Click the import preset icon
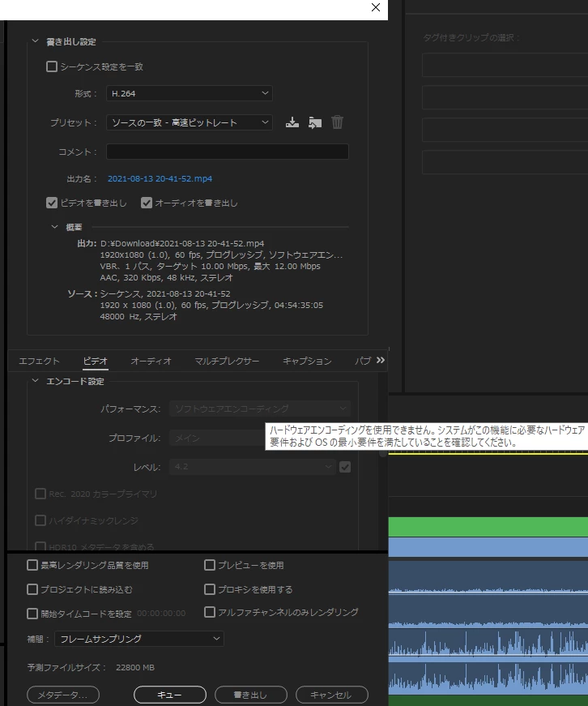Screen dimensions: 588x706 point(315,122)
